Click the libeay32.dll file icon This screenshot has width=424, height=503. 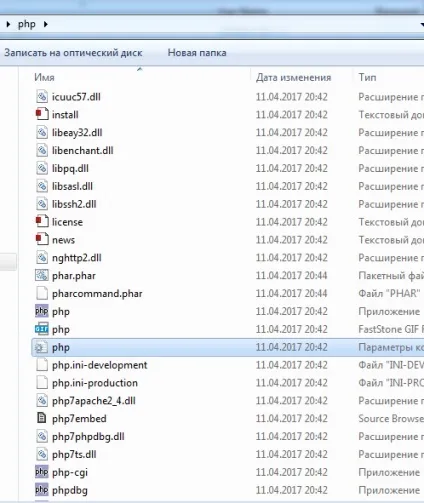[42, 133]
